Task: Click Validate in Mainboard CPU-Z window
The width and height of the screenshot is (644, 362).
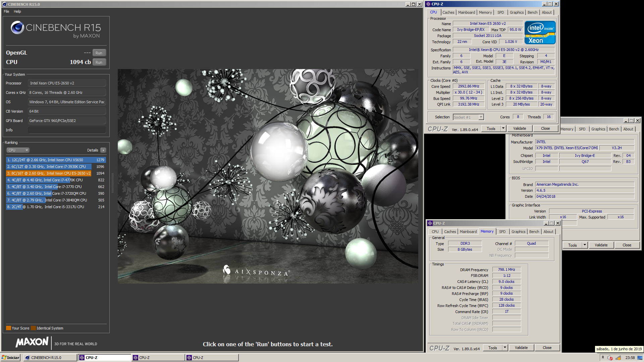Action: [x=601, y=245]
